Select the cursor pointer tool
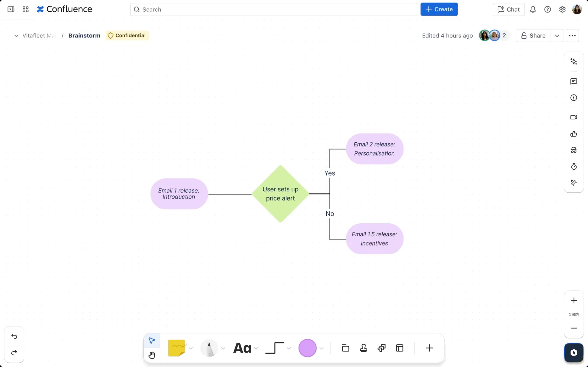Viewport: 588px width, 367px height. point(152,341)
